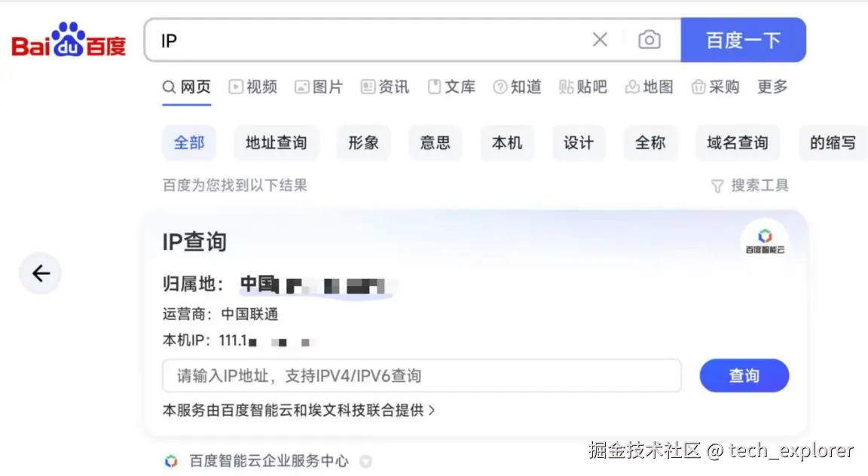Click the 百度为您找到以下结果 text
The width and height of the screenshot is (868, 476).
[x=235, y=185]
